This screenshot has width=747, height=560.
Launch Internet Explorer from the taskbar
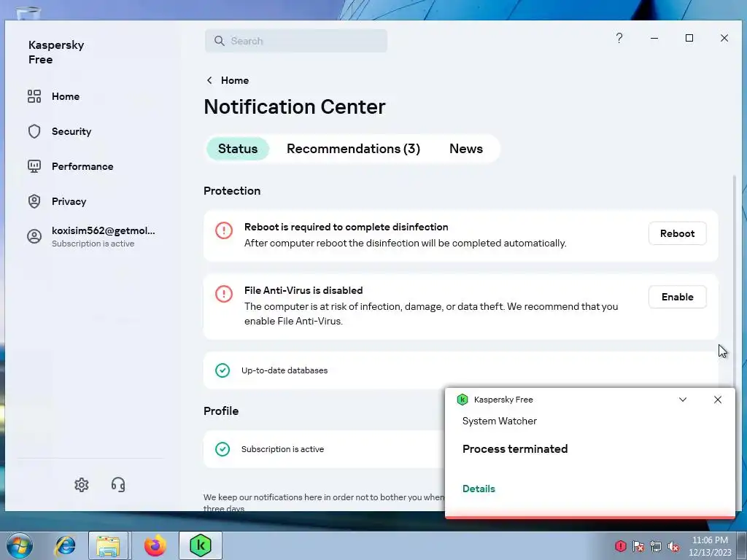coord(65,545)
